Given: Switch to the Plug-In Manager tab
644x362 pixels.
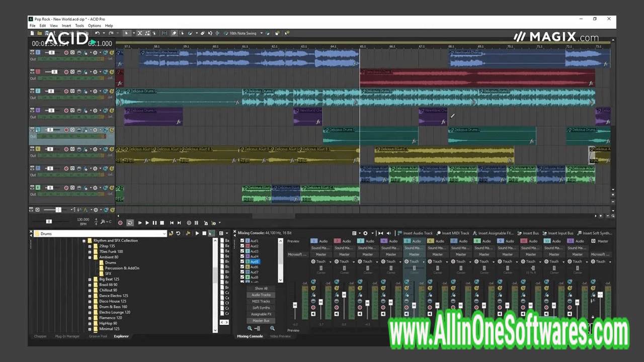Looking at the screenshot, I should [67, 336].
